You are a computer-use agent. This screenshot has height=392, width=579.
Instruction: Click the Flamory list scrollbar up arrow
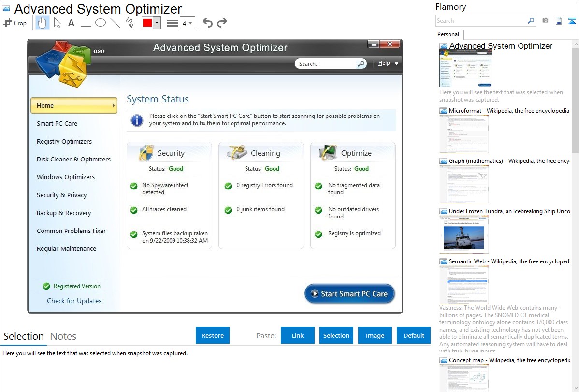point(576,44)
